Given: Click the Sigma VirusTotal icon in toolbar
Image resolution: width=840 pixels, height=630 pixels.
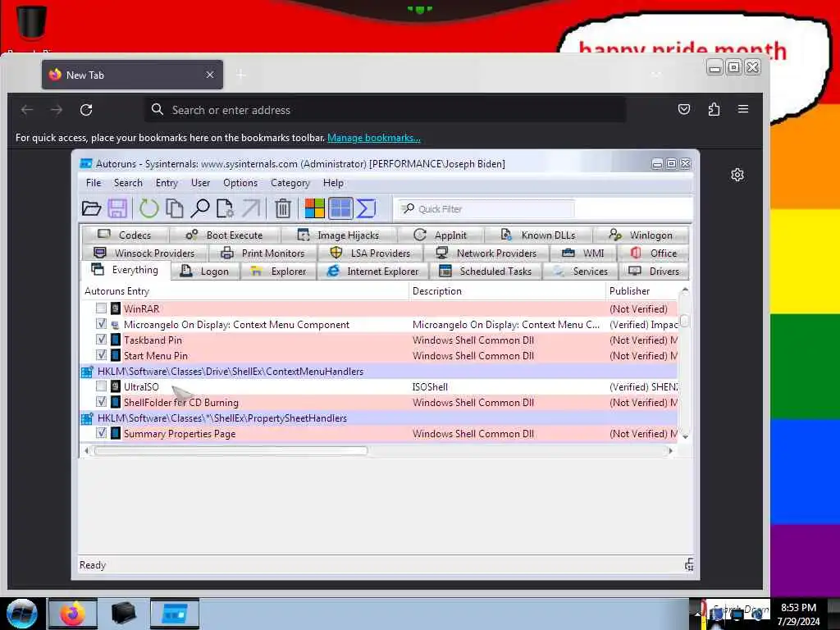Looking at the screenshot, I should pos(366,208).
